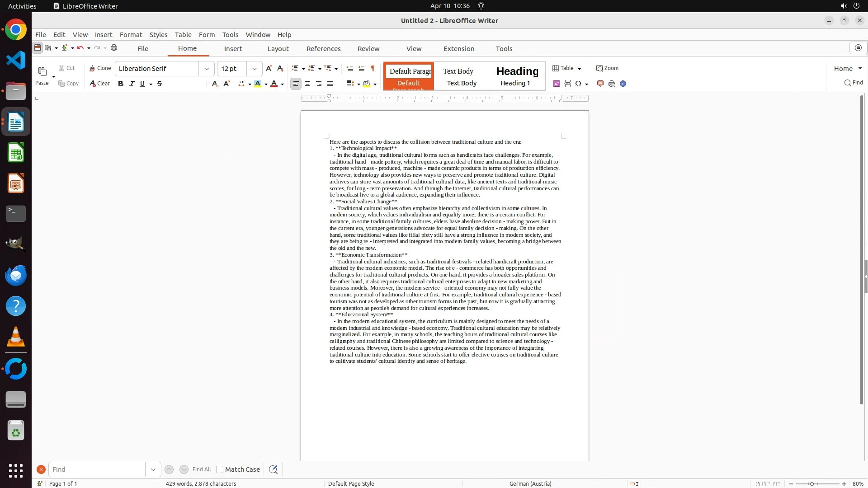Screen dimensions: 868x488
Task: Open the Format menu
Action: coord(131,34)
